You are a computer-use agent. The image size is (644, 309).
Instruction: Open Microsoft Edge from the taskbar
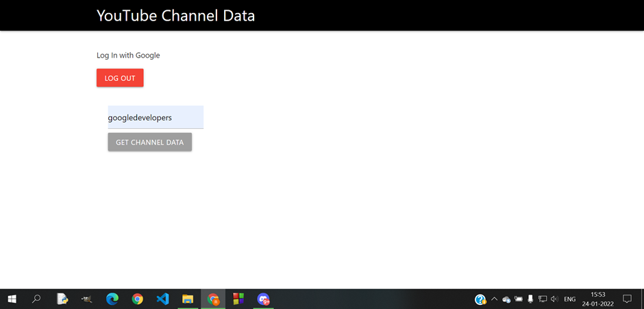[112, 299]
